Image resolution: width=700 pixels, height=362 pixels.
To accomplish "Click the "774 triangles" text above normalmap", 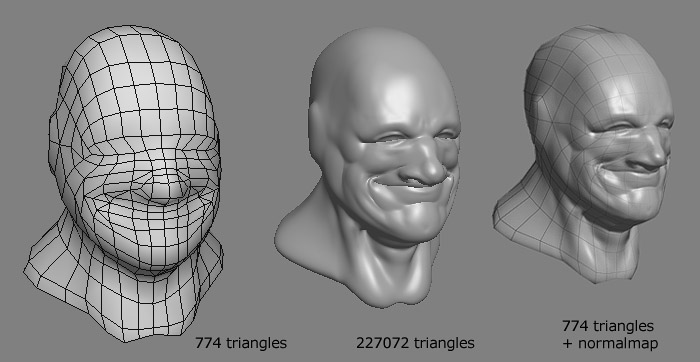I will [608, 326].
